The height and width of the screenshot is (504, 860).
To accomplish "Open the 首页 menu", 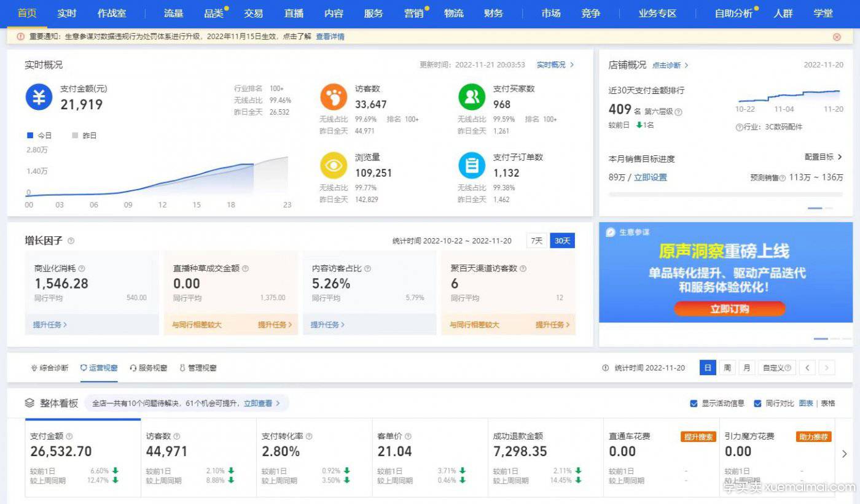I will (x=27, y=13).
